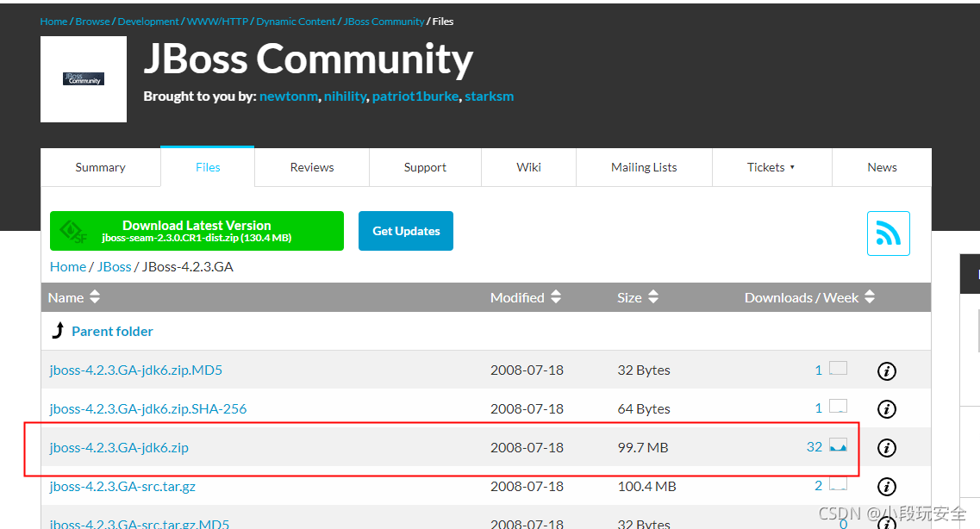Open the Support tab
This screenshot has height=529, width=980.
click(x=425, y=167)
